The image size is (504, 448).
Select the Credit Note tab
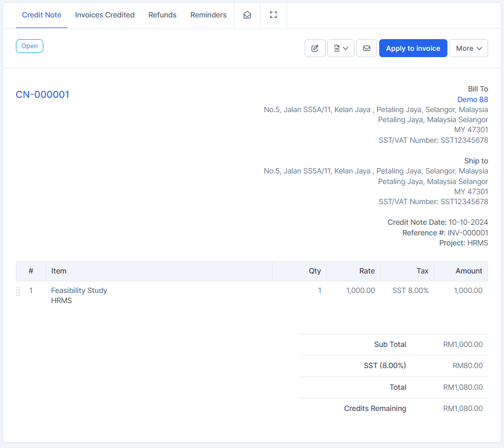click(42, 15)
